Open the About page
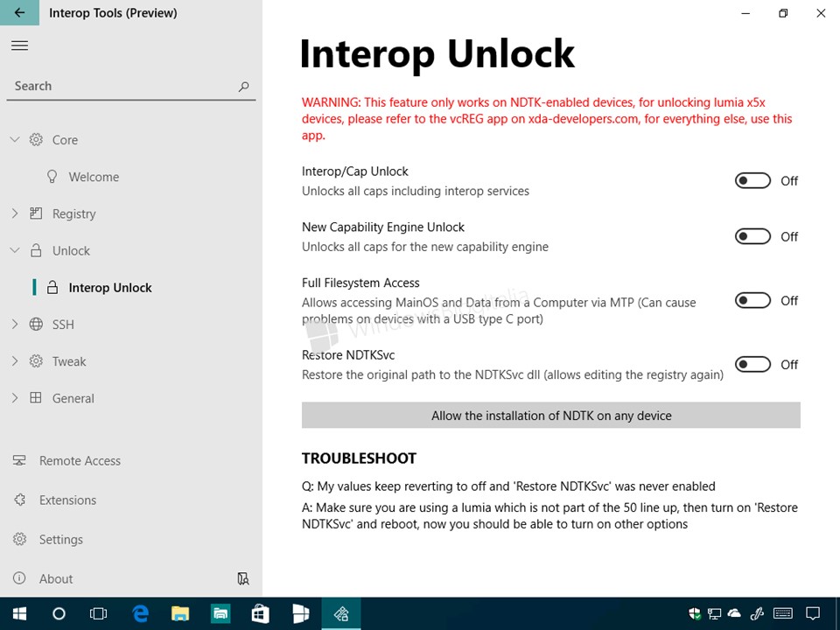The image size is (840, 630). [56, 578]
